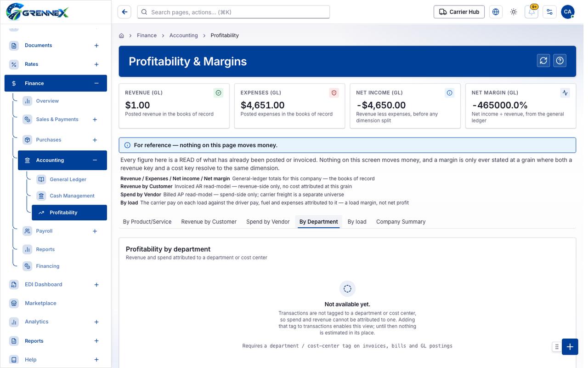Switch to the Revenue by Customer tab
588x368 pixels.
(209, 222)
